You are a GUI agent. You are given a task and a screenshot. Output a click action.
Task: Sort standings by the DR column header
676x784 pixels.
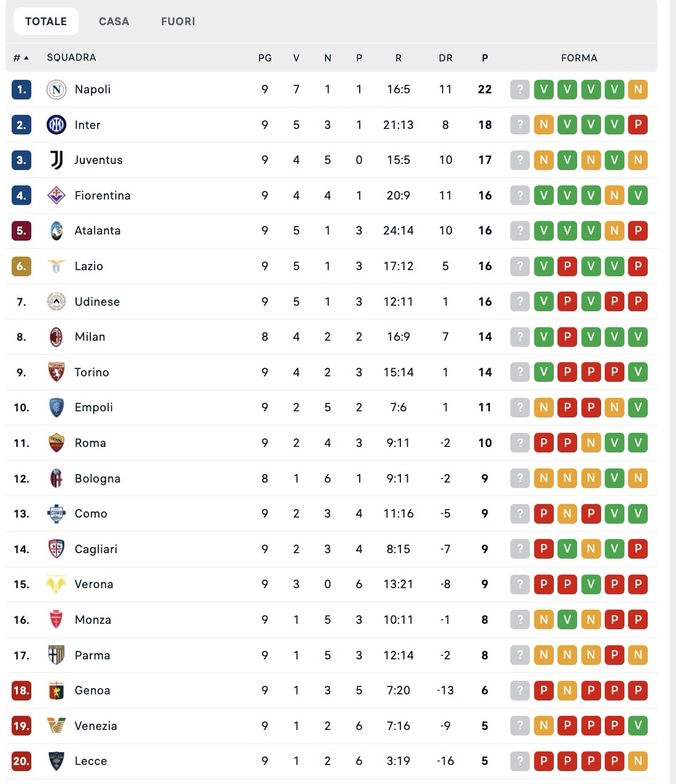[x=446, y=58]
